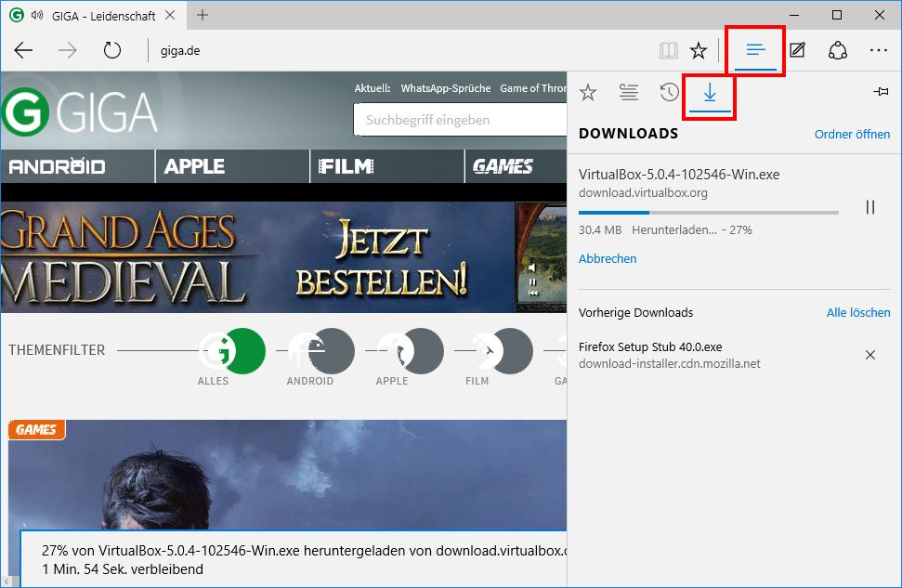Select APPLE theme filter circle
The height and width of the screenshot is (588, 902).
point(411,351)
